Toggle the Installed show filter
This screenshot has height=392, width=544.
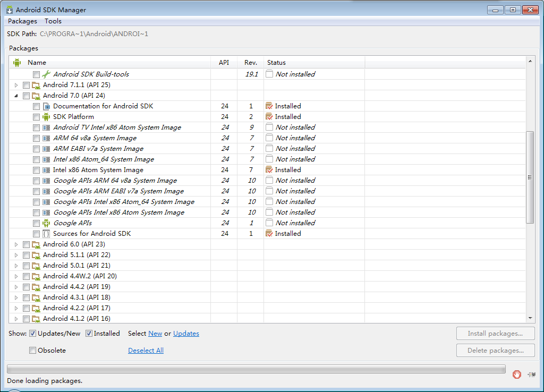coord(89,334)
